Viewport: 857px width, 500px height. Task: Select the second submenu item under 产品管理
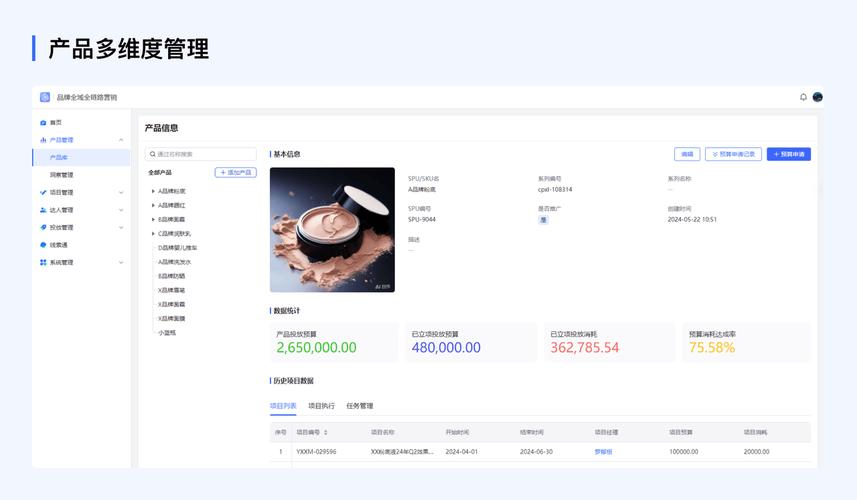[x=61, y=175]
